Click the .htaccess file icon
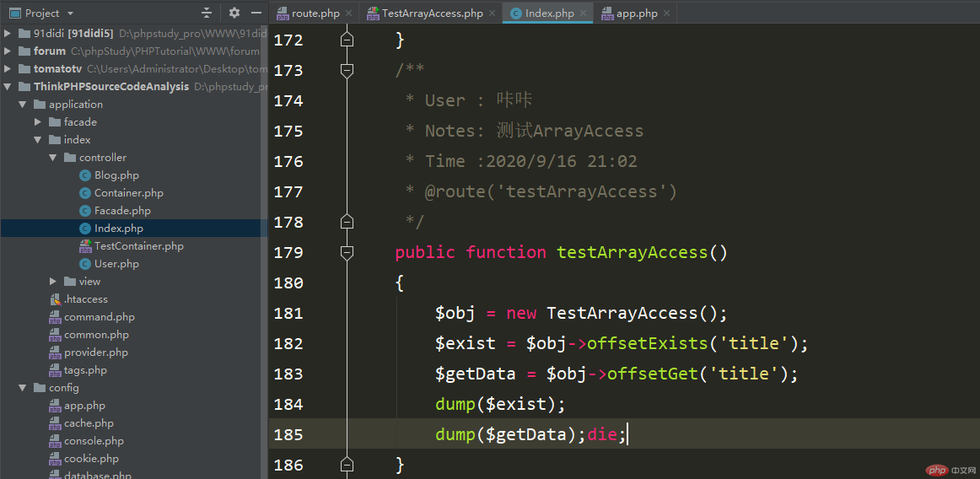The image size is (980, 479). (x=55, y=299)
